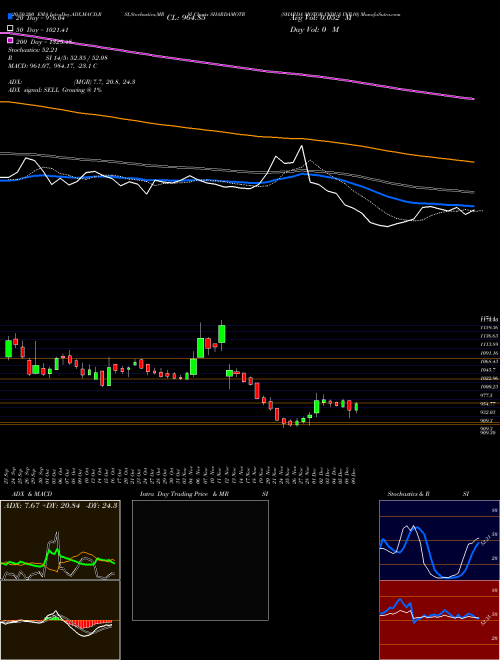The height and width of the screenshot is (660, 500).
Task: Click the white 50 Day EMA legend swatch
Action: point(10,29)
